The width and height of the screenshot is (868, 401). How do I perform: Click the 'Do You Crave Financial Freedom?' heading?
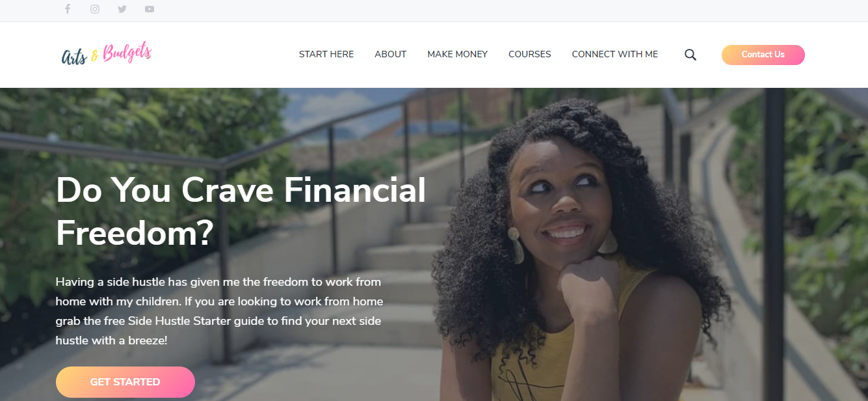241,212
